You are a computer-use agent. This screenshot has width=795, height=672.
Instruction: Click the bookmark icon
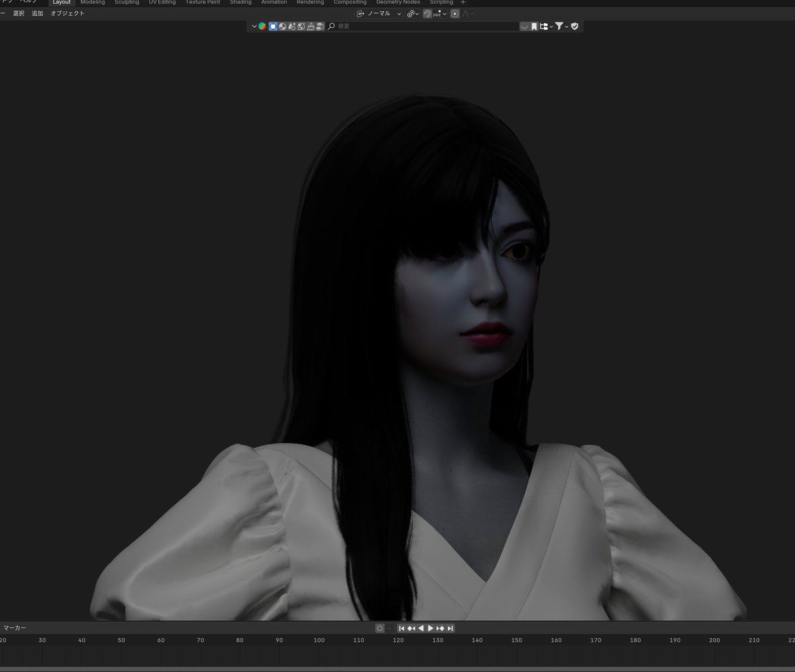534,27
